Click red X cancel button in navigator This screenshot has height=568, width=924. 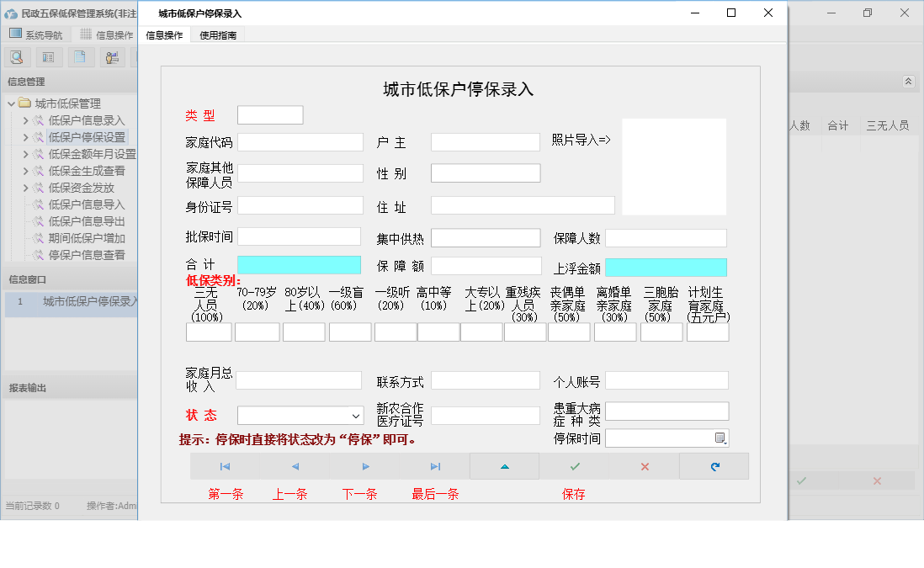tap(645, 466)
